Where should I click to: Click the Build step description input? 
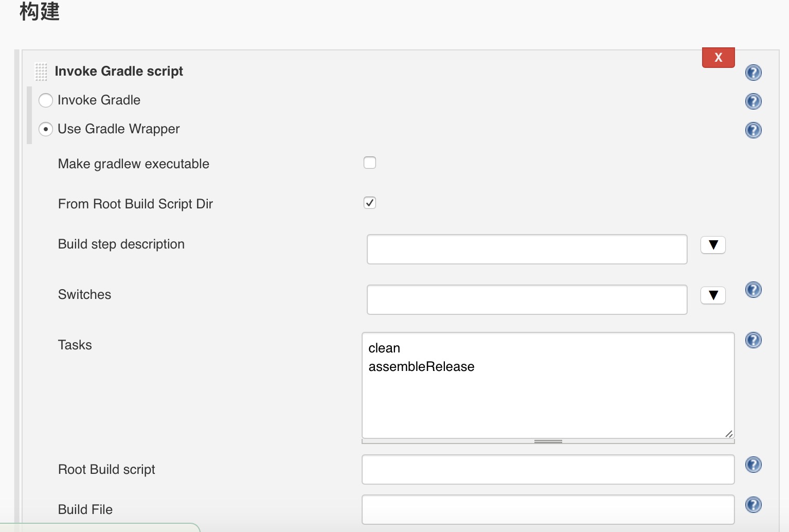[527, 250]
